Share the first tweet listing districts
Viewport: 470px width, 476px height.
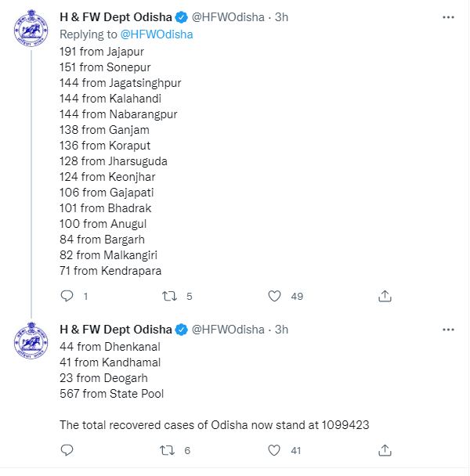[x=385, y=296]
